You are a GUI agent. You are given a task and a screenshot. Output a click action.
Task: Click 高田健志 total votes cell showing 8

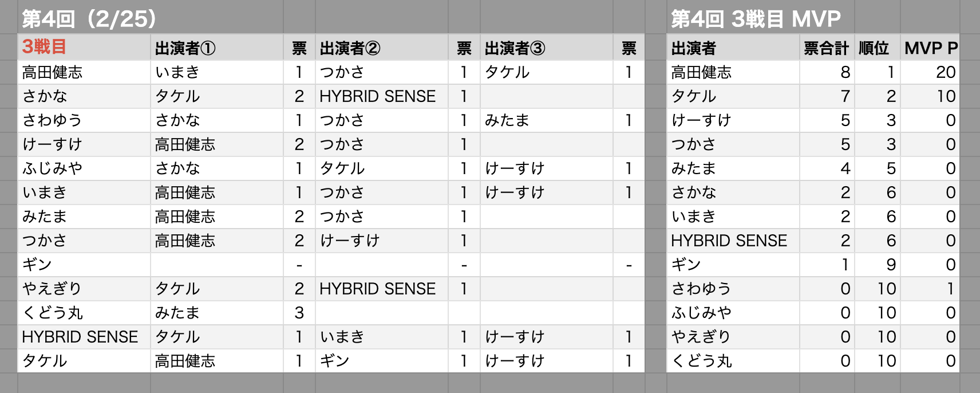pos(827,72)
